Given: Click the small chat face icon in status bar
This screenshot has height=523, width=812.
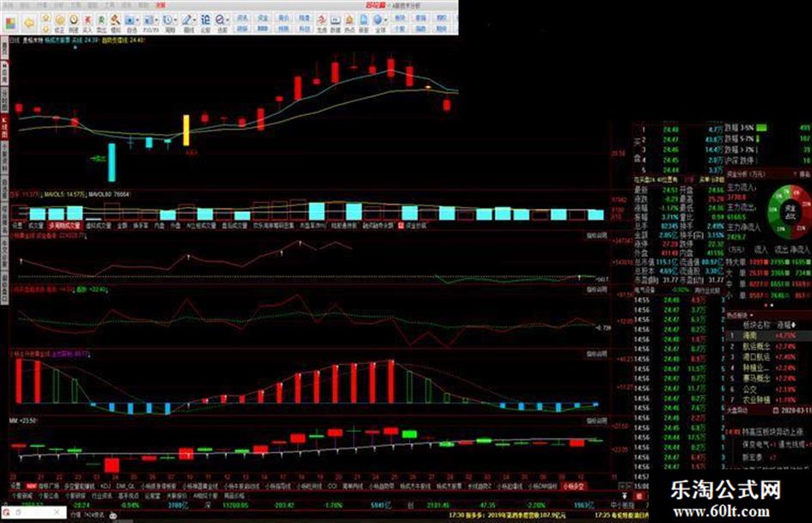Looking at the screenshot, I should click(113, 515).
